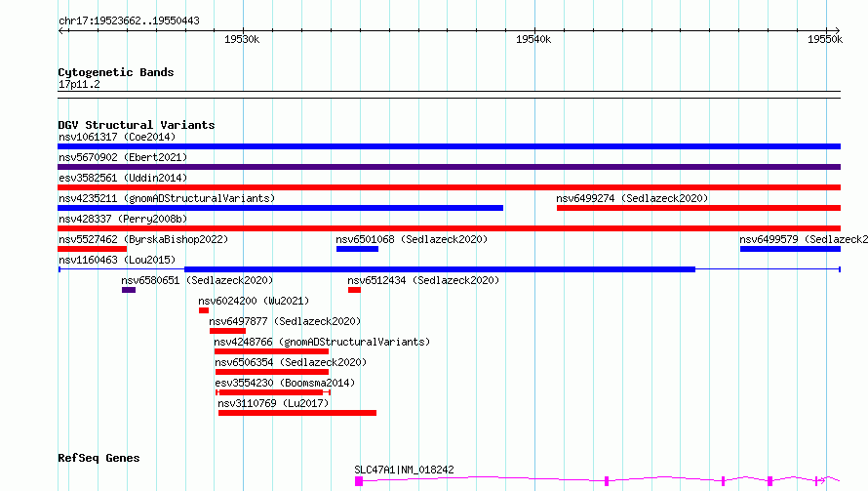Select the red nsv428337 variant bar
Viewport: 868px width, 491px height.
pos(449,228)
